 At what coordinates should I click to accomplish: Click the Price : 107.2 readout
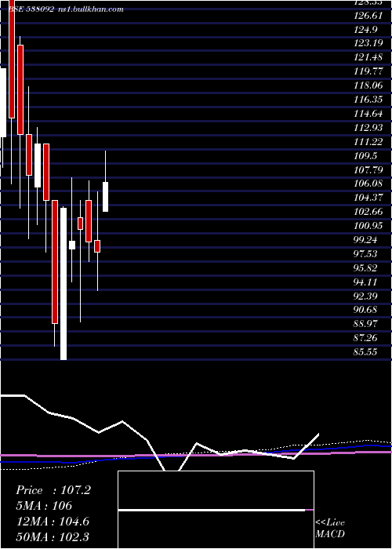point(53,490)
